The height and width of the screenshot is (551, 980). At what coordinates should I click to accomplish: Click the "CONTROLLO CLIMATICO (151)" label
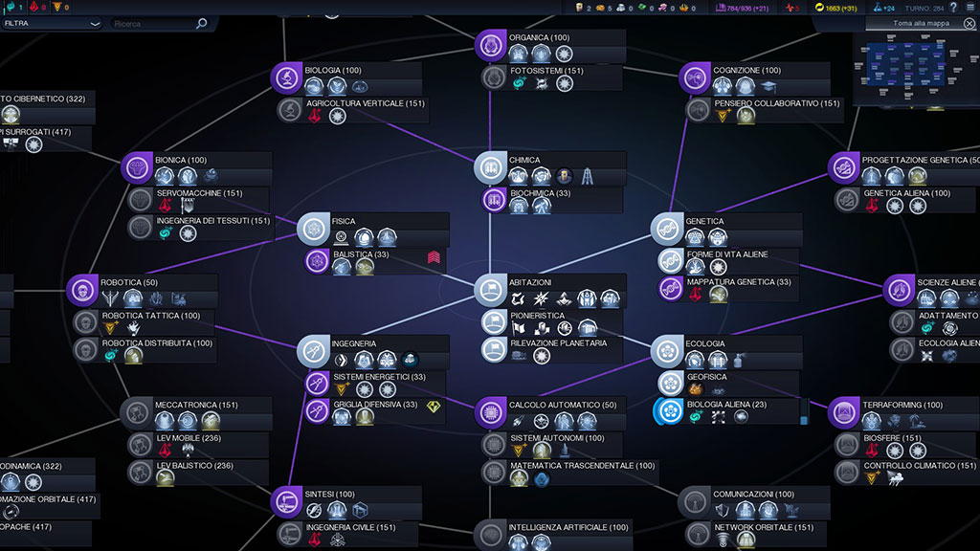(920, 466)
